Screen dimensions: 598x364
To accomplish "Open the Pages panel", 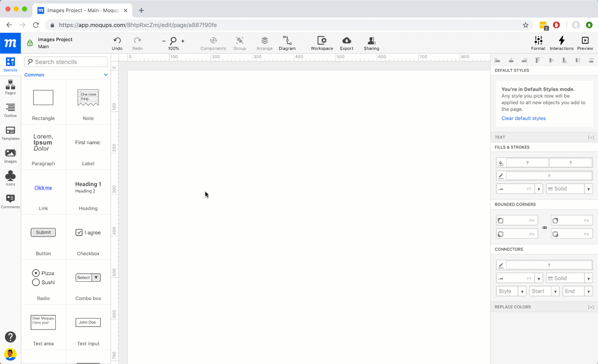I will point(10,87).
